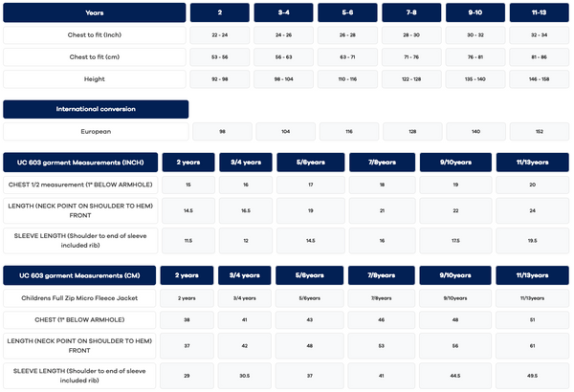Click the European row label
574x392 pixels.
point(96,132)
